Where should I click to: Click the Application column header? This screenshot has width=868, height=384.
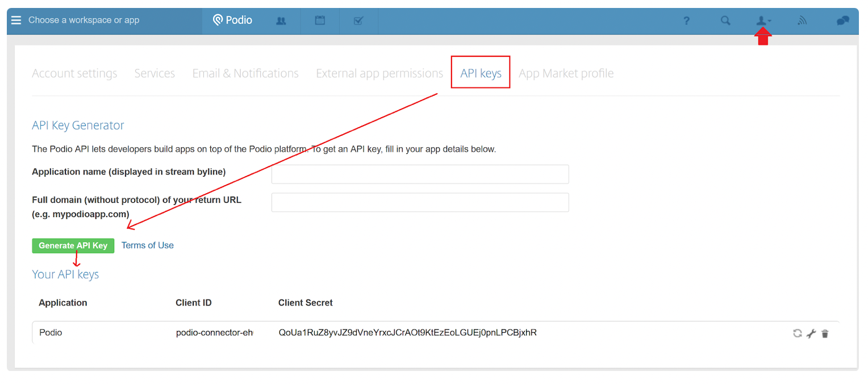pos(63,303)
